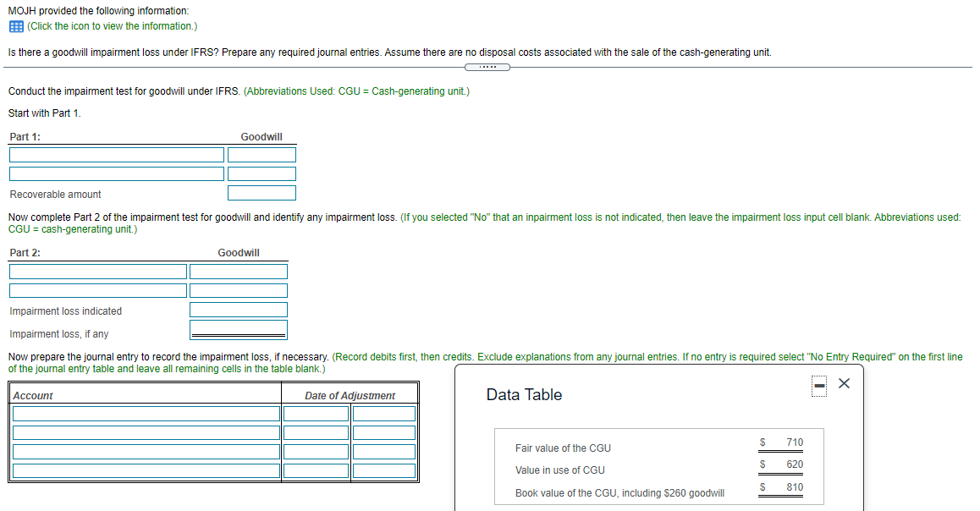This screenshot has width=980, height=511.
Task: Open the first label dropdown under Part 1
Action: (116, 154)
